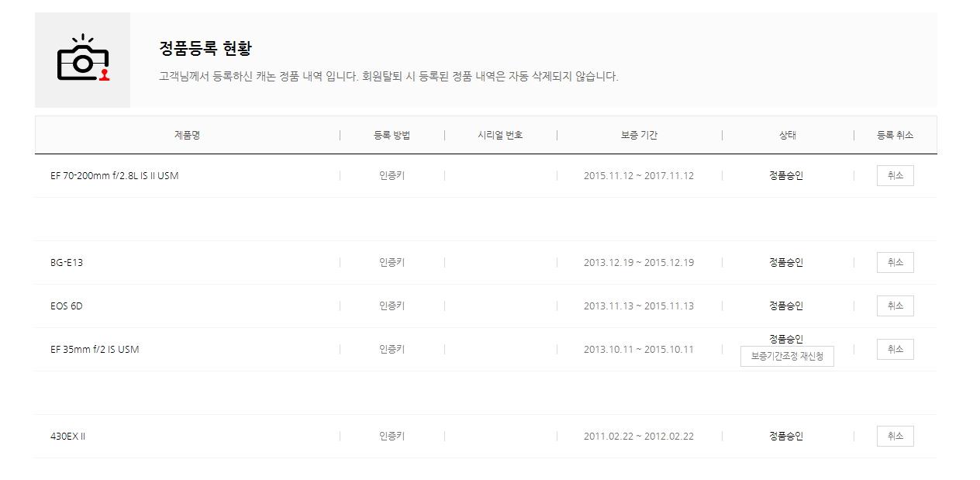This screenshot has width=980, height=480.
Task: Click the 시리얼 번호 column header
Action: tap(500, 135)
